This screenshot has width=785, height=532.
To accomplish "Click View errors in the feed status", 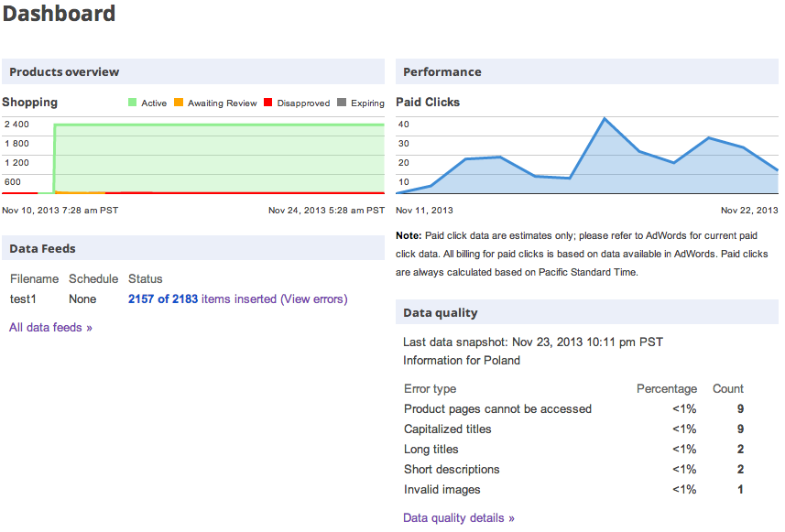I will 314,299.
